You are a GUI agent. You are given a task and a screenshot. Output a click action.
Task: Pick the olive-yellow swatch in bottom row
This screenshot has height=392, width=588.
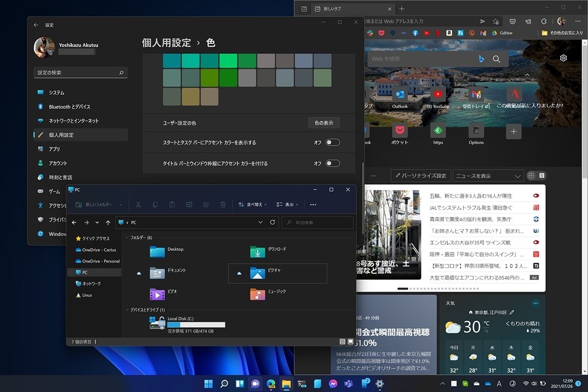pos(191,97)
